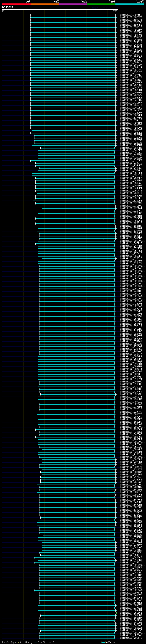Click the UniRef100_B0CX95 label

131,261
